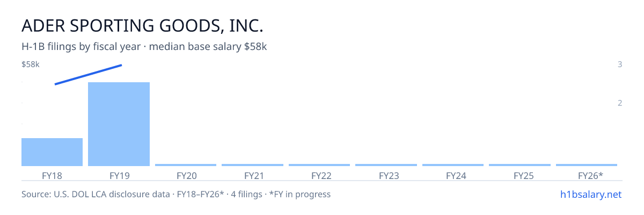
Task: Click the FY18 filings bar
Action: pos(52,152)
